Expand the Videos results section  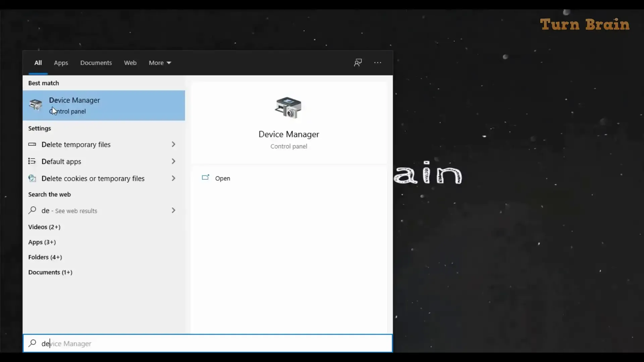pos(44,227)
